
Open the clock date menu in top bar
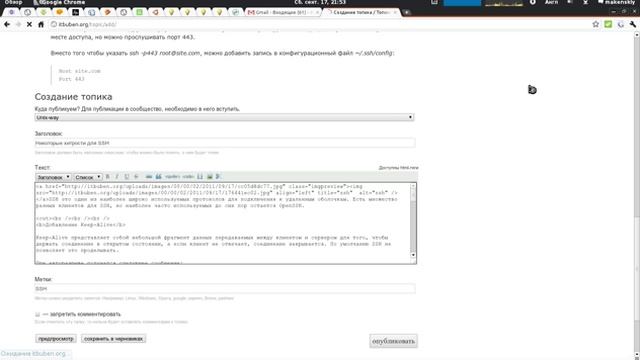click(x=320, y=2)
